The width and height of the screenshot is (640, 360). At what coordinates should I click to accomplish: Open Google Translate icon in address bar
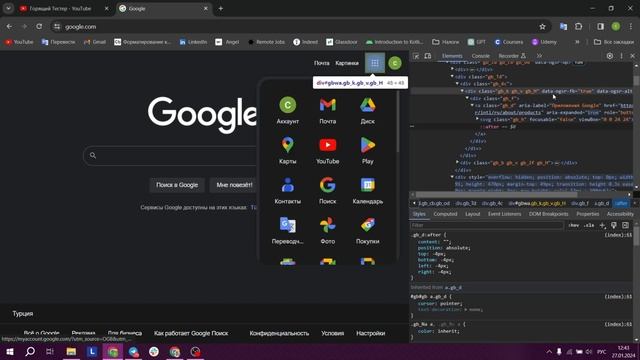(563, 27)
